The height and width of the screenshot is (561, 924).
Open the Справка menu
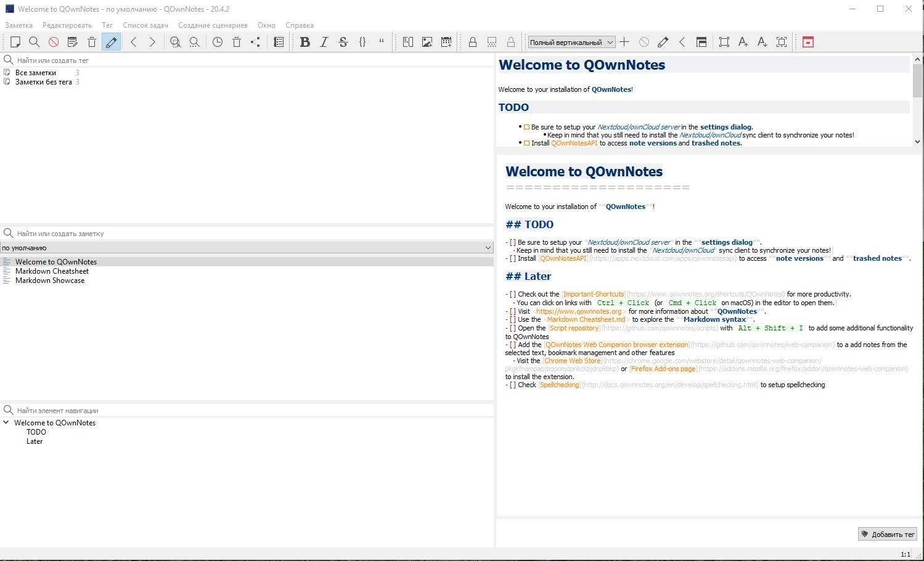click(x=300, y=25)
